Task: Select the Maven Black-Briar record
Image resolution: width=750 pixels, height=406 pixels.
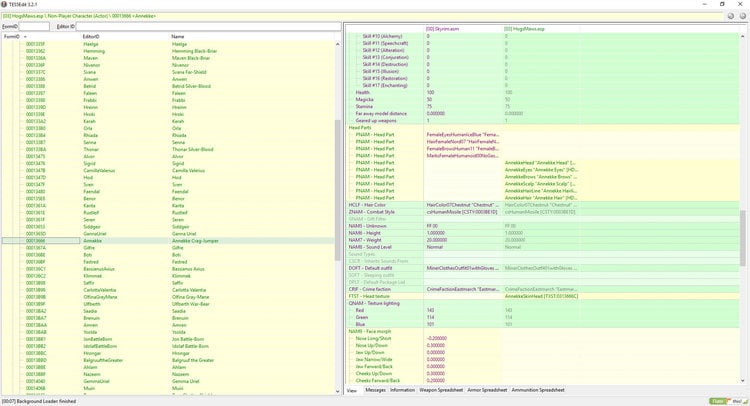Action: coord(168,58)
